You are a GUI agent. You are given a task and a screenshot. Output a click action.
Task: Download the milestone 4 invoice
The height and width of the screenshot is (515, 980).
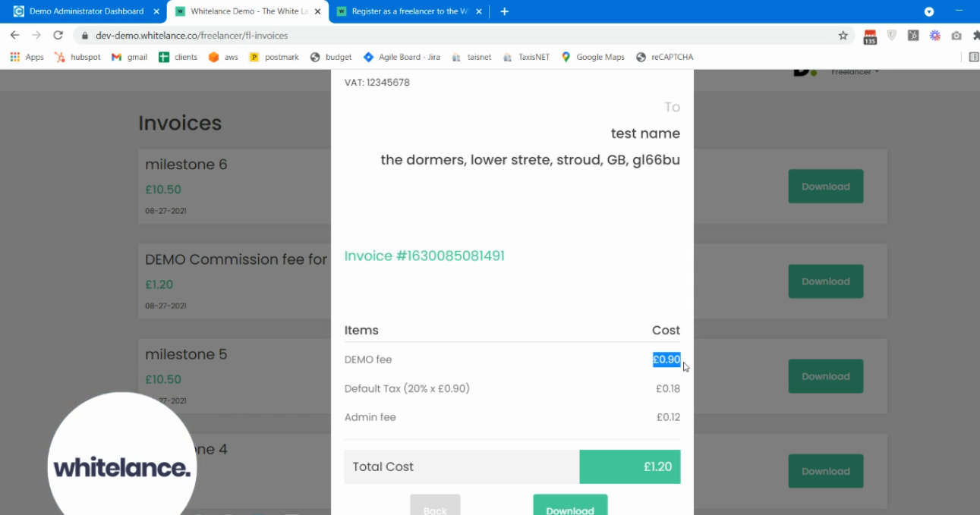826,471
